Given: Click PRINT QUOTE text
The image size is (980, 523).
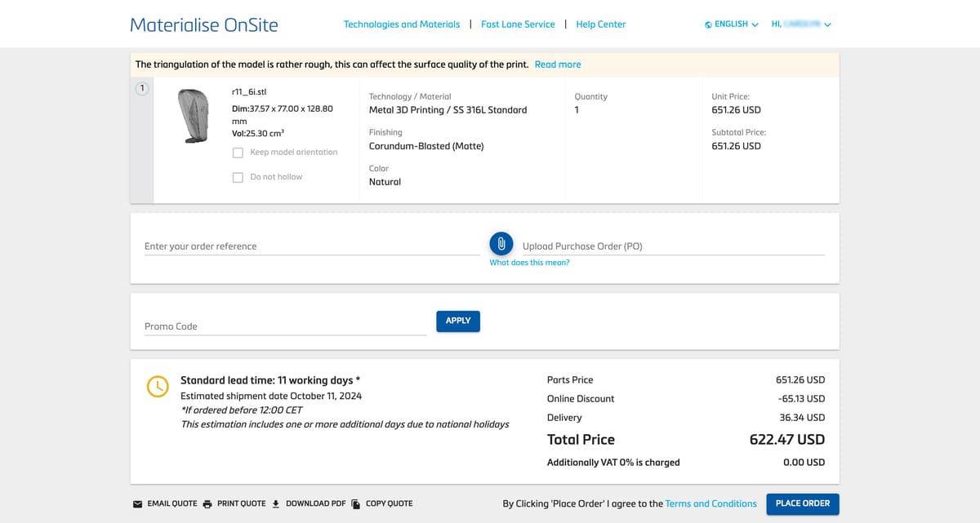Looking at the screenshot, I should coord(242,503).
